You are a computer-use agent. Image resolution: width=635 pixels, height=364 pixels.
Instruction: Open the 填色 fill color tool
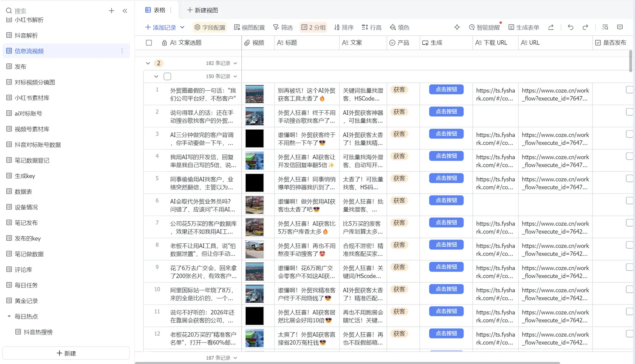[x=399, y=27]
